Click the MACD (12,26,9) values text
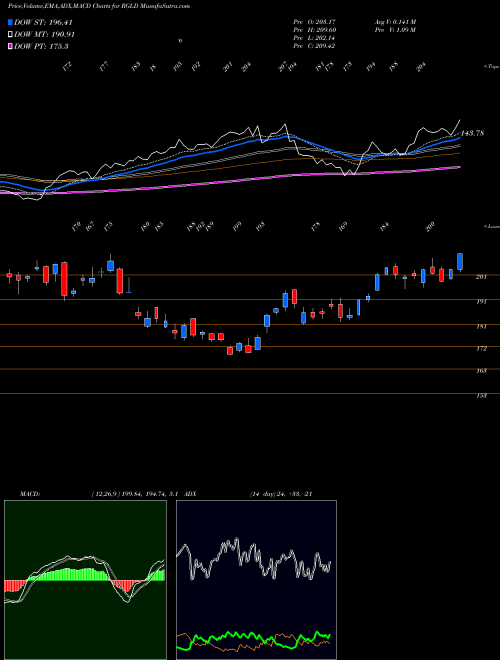This screenshot has height=660, width=500. pos(136,494)
